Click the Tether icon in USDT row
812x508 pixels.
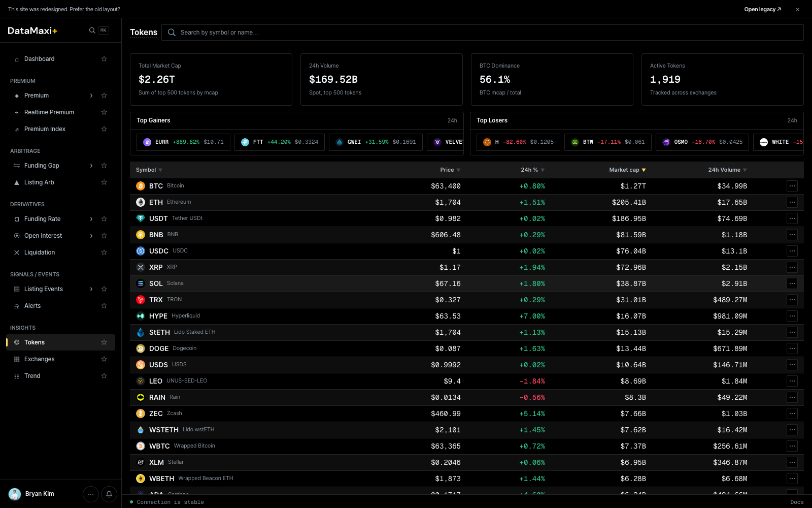pyautogui.click(x=141, y=218)
